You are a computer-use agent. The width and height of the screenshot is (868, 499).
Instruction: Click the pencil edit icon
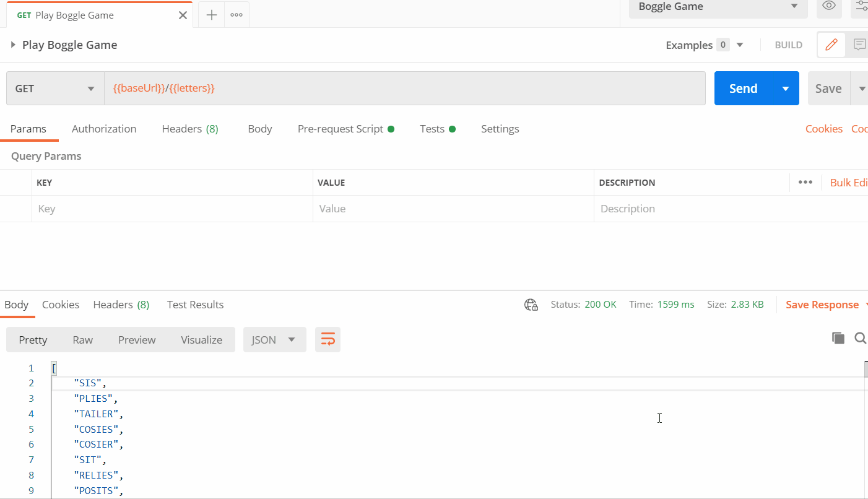click(831, 45)
